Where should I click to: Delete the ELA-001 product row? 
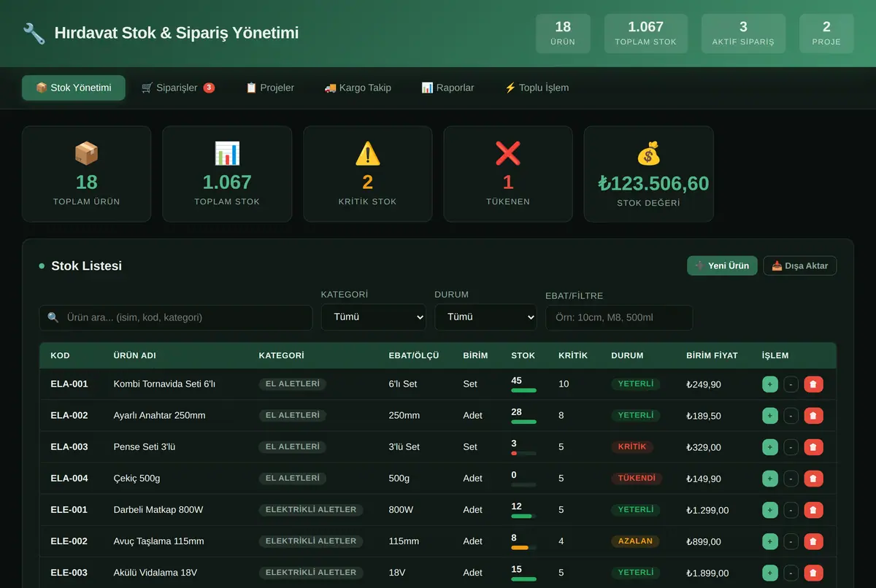pos(814,384)
